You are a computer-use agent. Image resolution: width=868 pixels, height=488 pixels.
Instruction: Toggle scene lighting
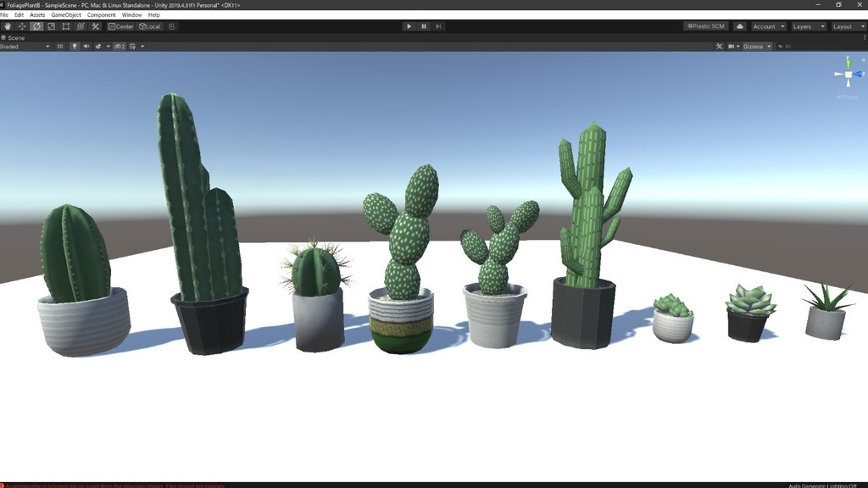coord(75,46)
